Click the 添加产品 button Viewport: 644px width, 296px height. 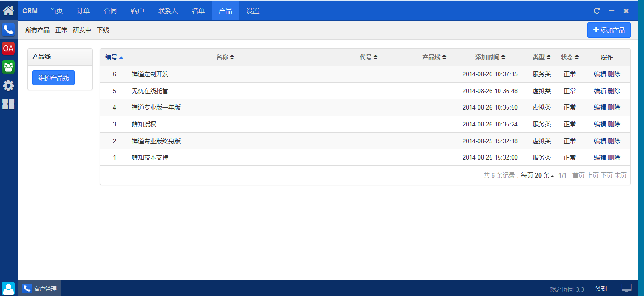609,30
